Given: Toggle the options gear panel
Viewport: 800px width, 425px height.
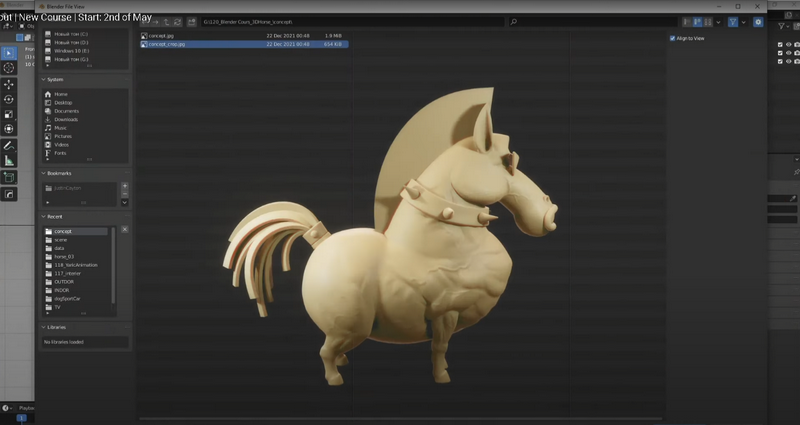Looking at the screenshot, I should pos(758,22).
